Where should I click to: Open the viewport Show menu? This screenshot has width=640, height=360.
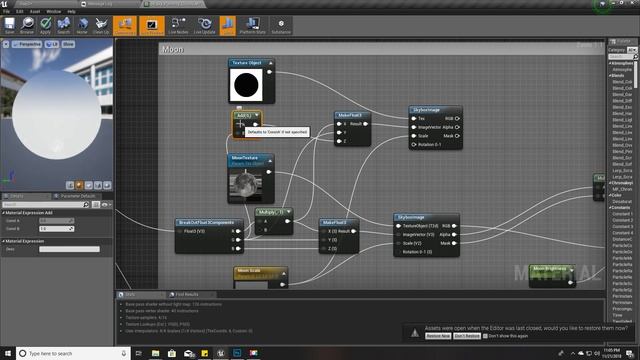pos(68,44)
